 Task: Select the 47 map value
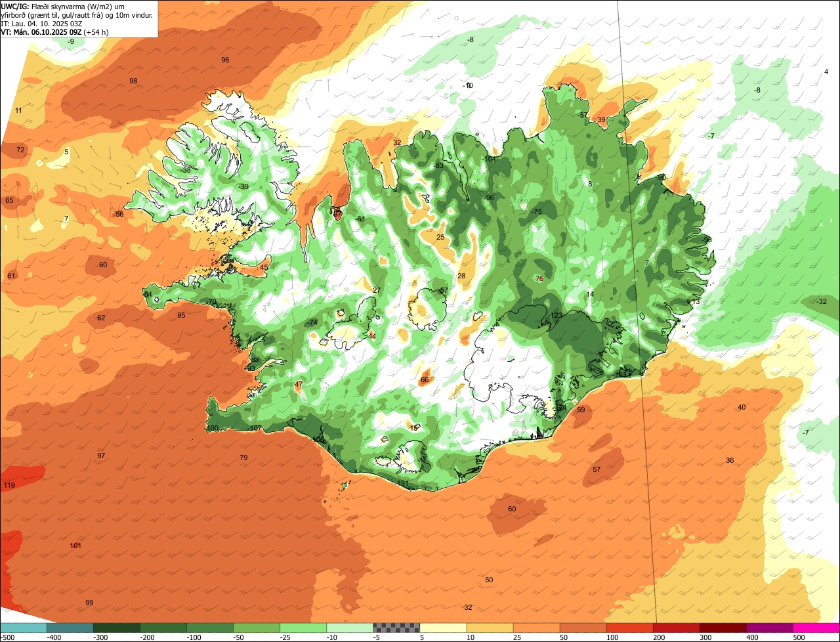[x=299, y=384]
